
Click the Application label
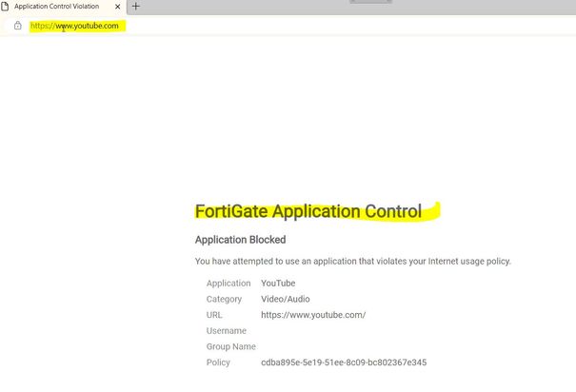point(228,284)
